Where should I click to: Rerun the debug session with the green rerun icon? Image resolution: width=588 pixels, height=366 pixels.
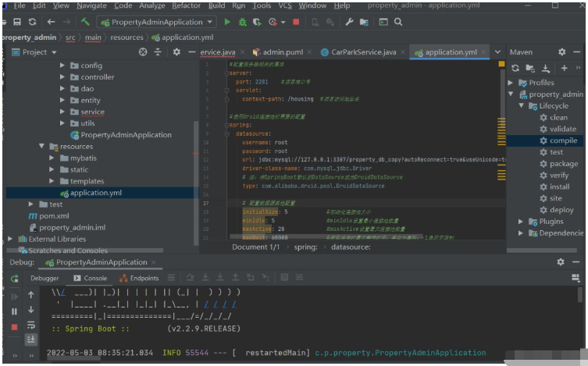pos(15,279)
